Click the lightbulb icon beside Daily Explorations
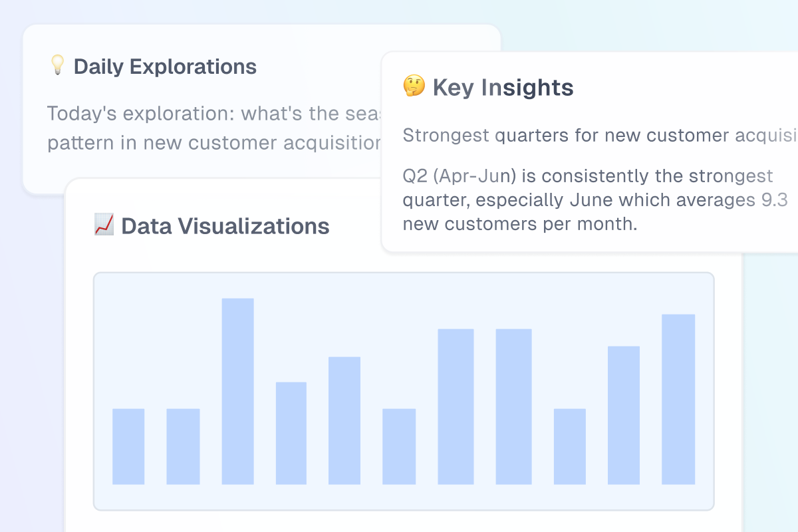Image resolution: width=798 pixels, height=532 pixels. coord(57,65)
